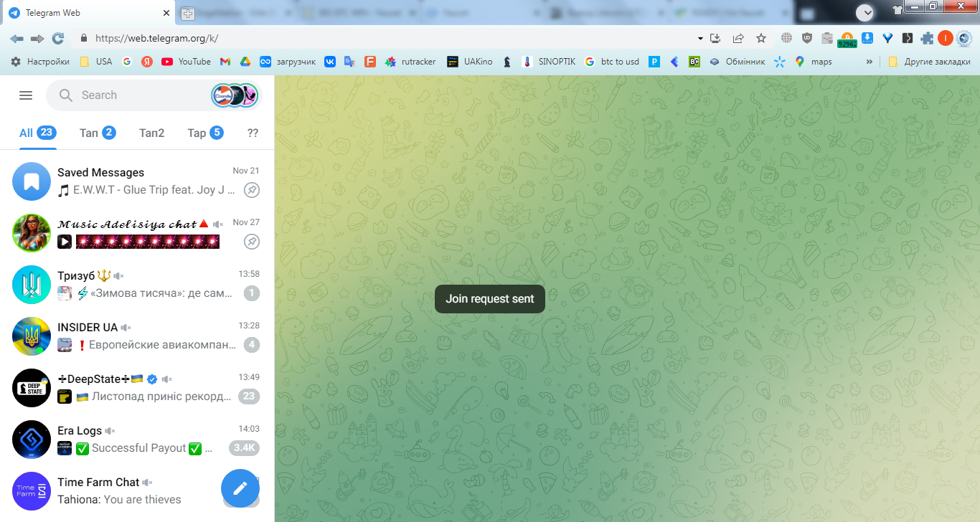Image resolution: width=980 pixels, height=522 pixels.
Task: Open the Gmail bookmark icon
Action: (x=225, y=62)
